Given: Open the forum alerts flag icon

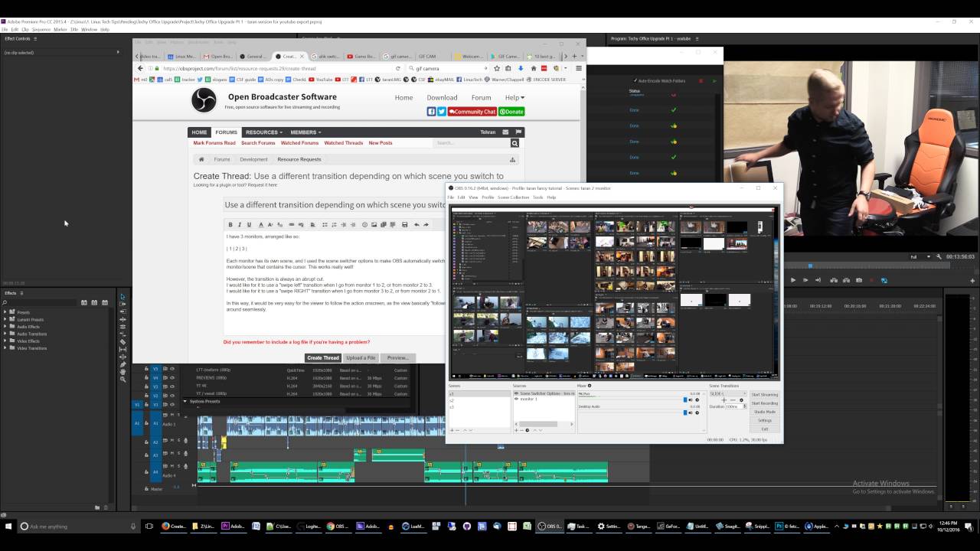Looking at the screenshot, I should (x=518, y=132).
